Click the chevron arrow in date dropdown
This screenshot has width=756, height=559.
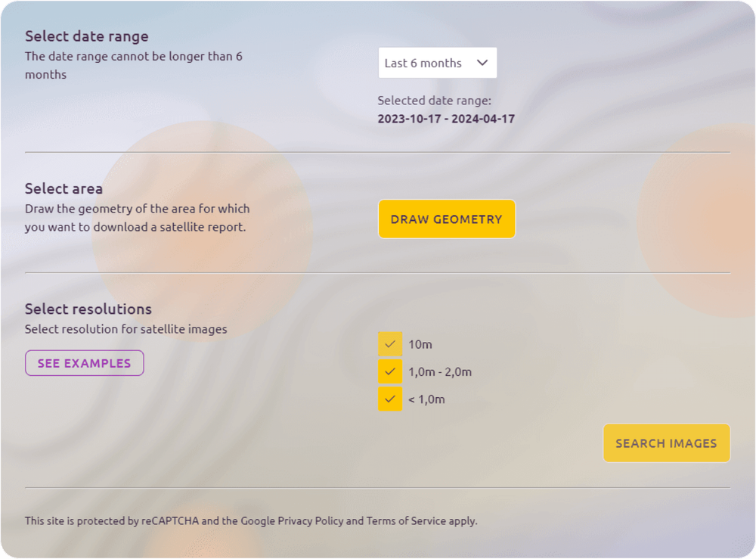482,64
